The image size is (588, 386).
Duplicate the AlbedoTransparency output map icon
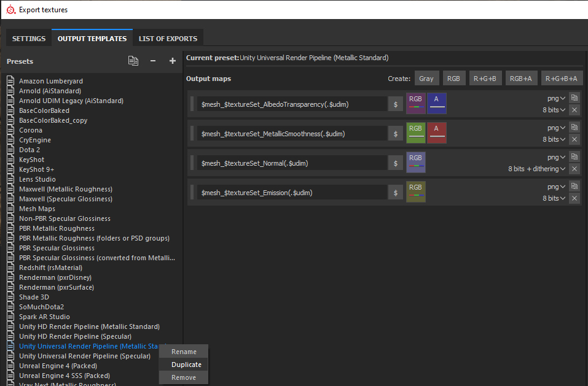click(x=574, y=98)
